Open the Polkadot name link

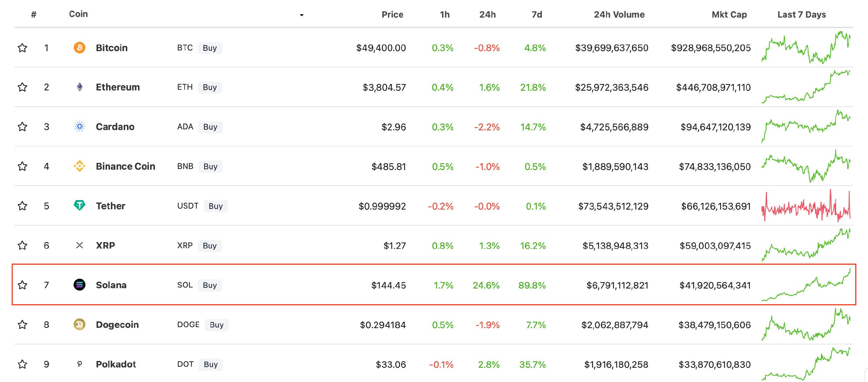(x=116, y=364)
